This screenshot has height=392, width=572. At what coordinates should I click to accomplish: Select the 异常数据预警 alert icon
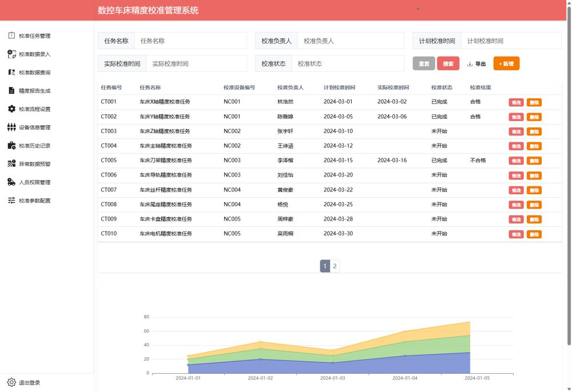tap(11, 163)
